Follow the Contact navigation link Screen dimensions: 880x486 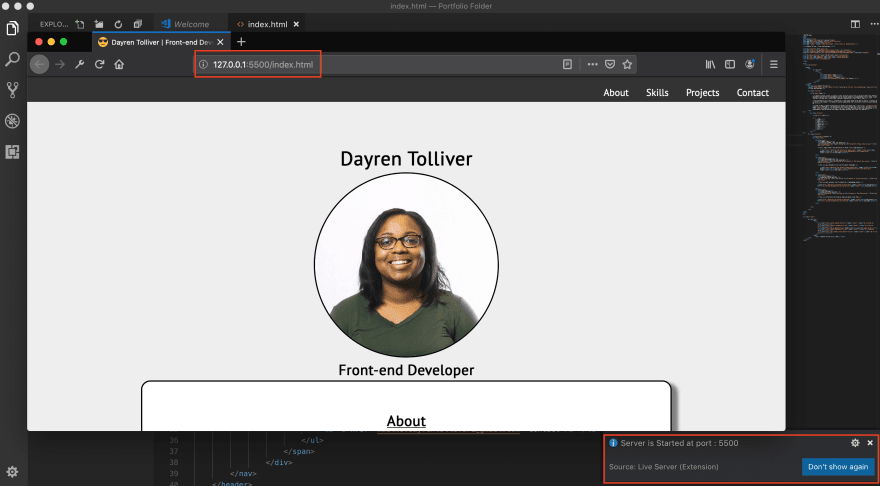tap(753, 93)
